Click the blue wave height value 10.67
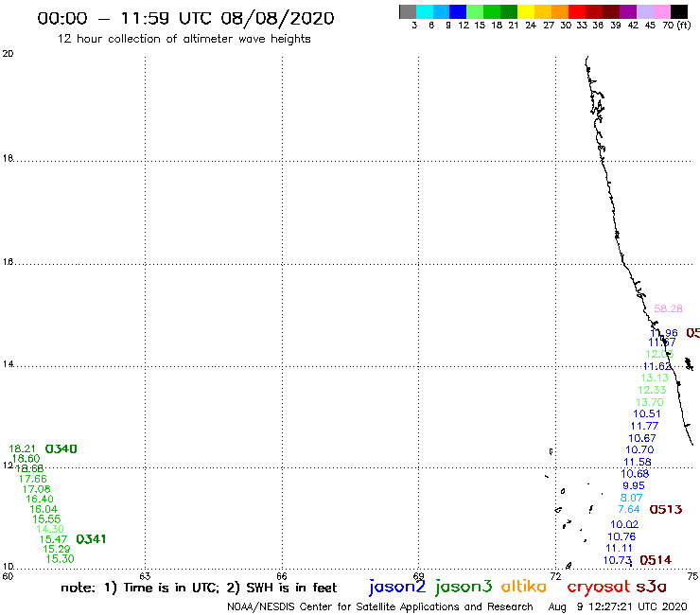700x615 pixels. pos(642,438)
